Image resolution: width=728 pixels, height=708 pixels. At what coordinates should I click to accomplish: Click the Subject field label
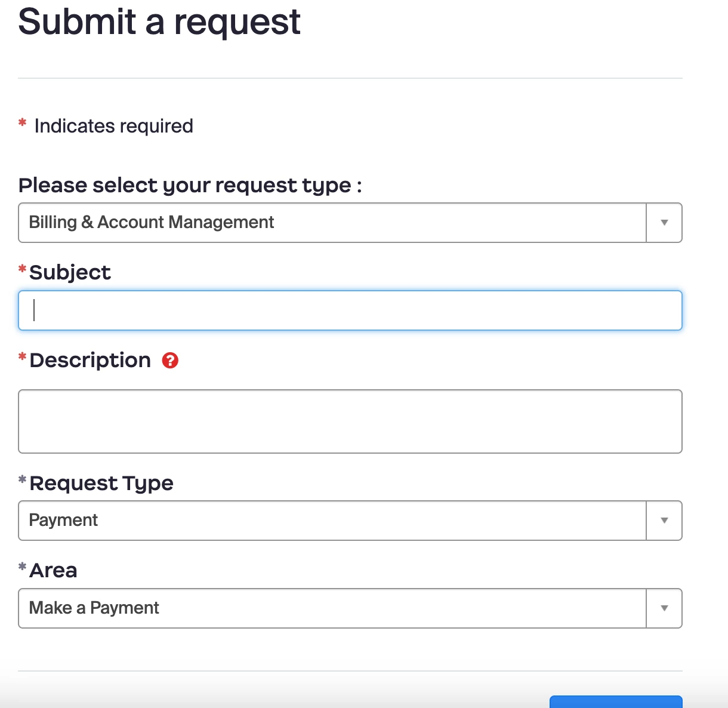point(70,272)
